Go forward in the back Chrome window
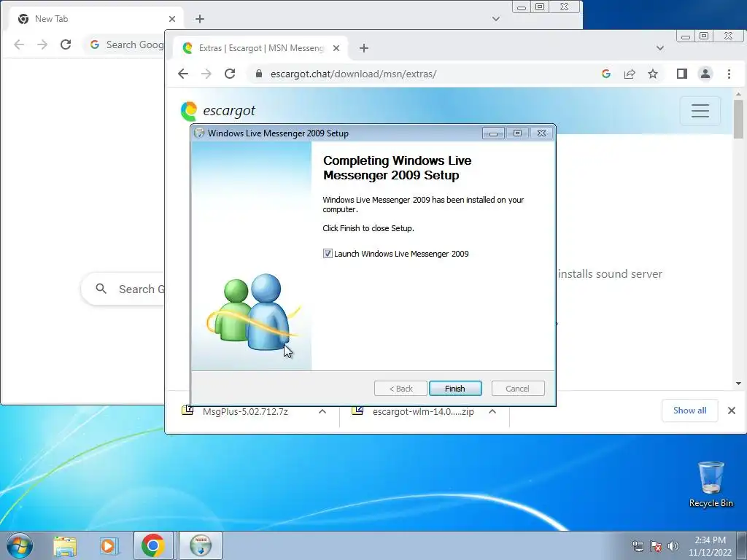This screenshot has height=560, width=747. (42, 44)
